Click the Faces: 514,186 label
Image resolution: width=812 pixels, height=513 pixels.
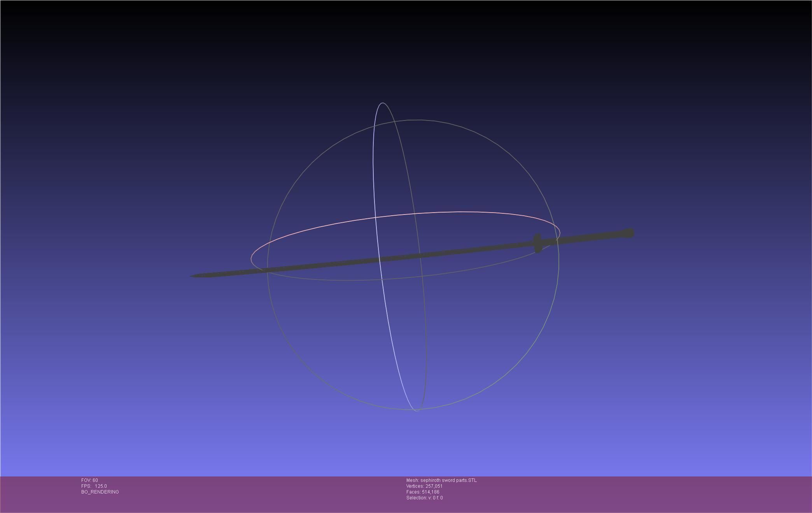[x=423, y=492]
